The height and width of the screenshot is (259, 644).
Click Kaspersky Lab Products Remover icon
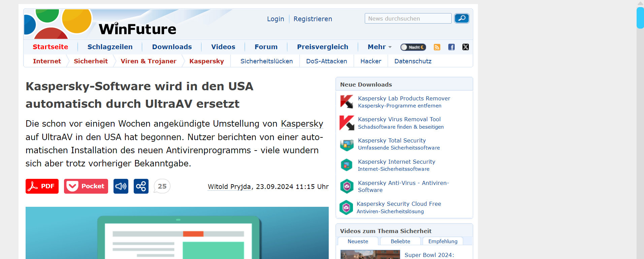point(347,102)
